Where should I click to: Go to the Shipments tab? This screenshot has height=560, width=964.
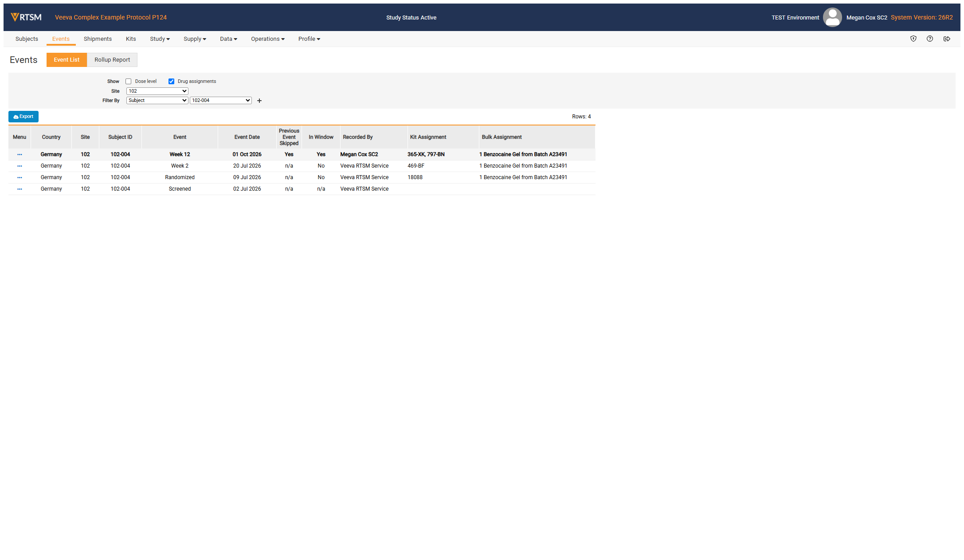98,39
